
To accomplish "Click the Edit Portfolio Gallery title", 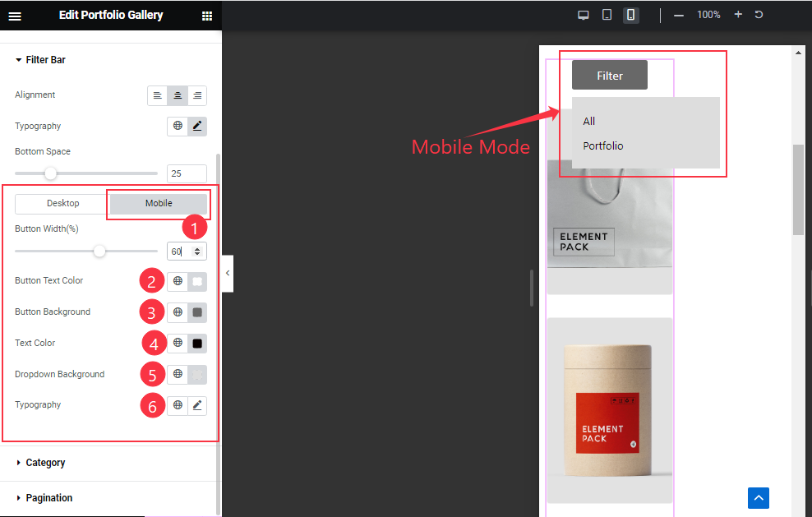I will coord(111,15).
